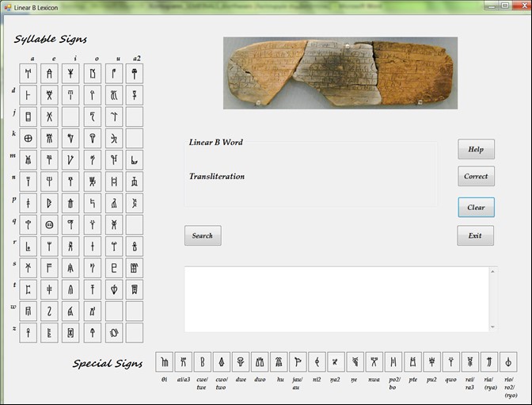
Task: Select the 'qi' syllable sign
Action: 70,225
